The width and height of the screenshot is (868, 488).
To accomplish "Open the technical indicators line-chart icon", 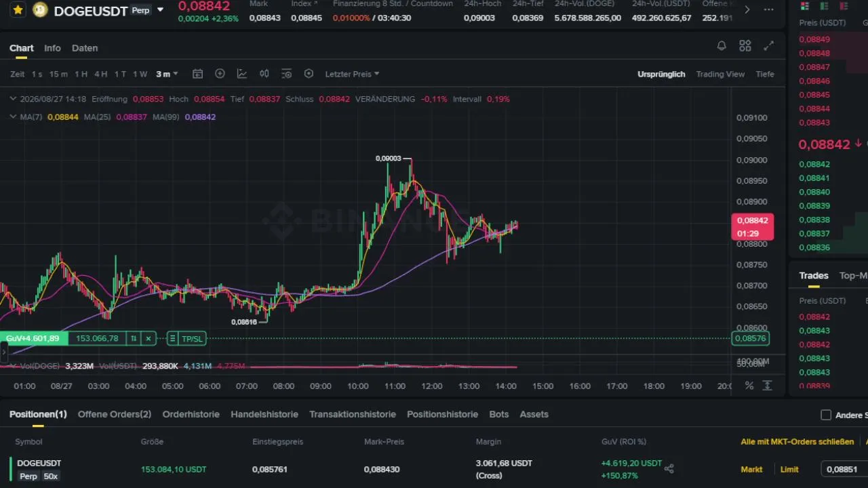I will tap(242, 74).
